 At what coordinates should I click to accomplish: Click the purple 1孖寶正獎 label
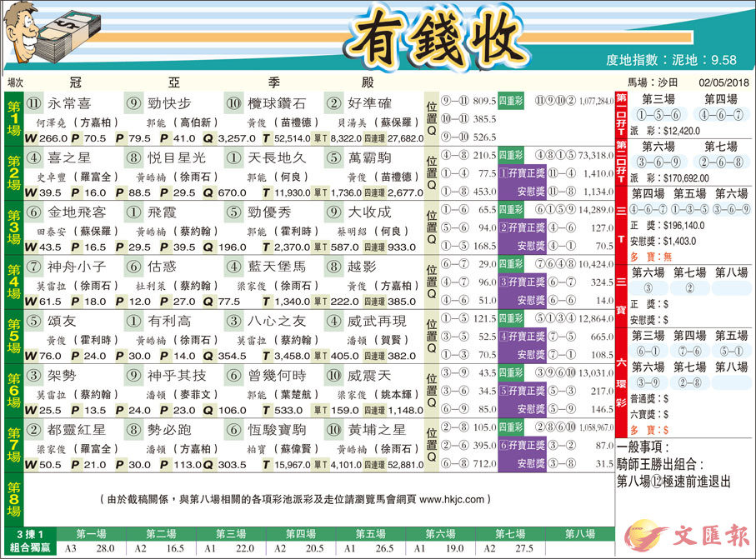pos(524,172)
